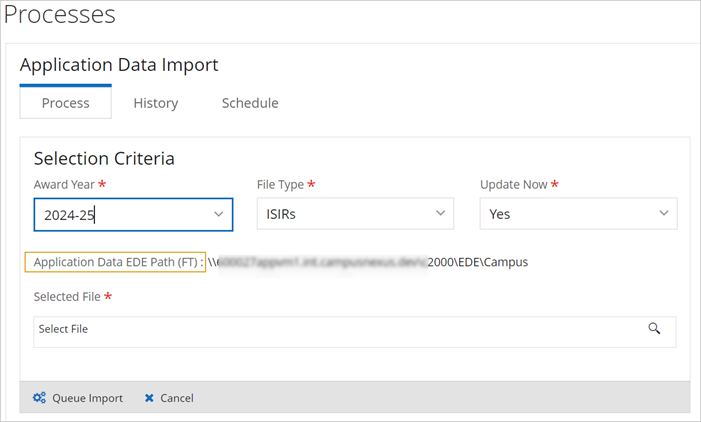Click the Cancel X icon
The width and height of the screenshot is (701, 422).
point(149,398)
